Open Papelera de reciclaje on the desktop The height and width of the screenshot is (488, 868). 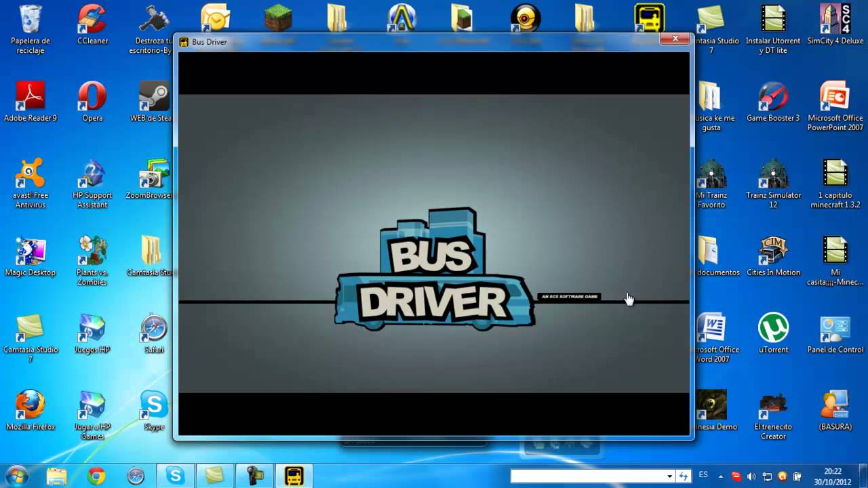31,28
